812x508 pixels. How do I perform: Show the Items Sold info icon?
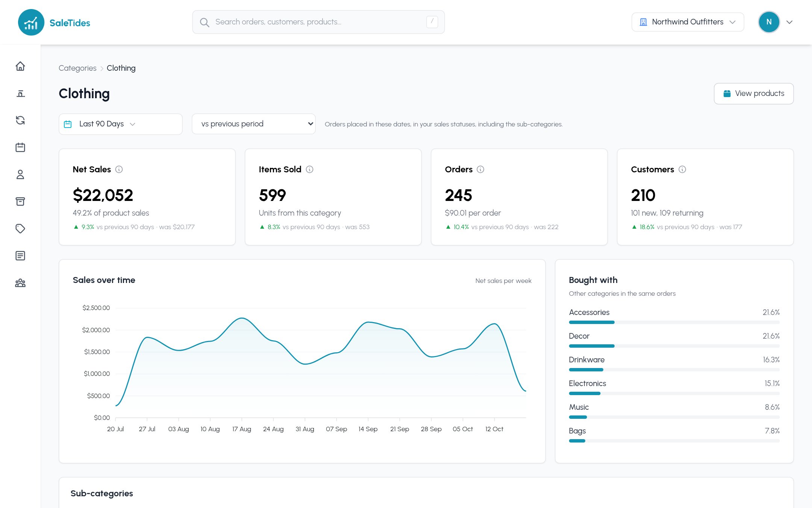(x=309, y=169)
